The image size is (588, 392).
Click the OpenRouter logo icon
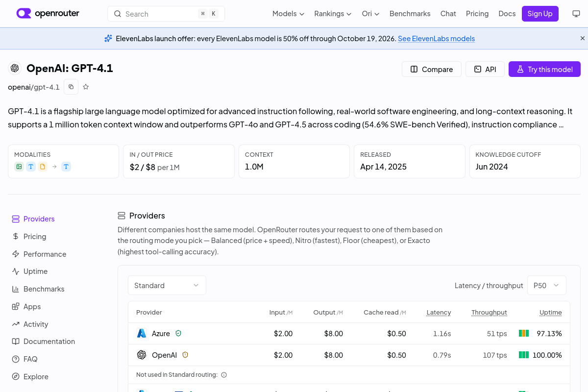coord(24,13)
